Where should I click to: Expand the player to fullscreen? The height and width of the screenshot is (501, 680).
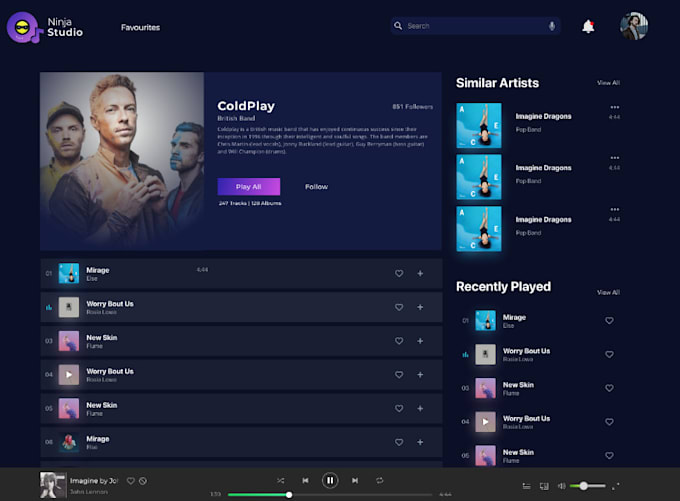(615, 486)
